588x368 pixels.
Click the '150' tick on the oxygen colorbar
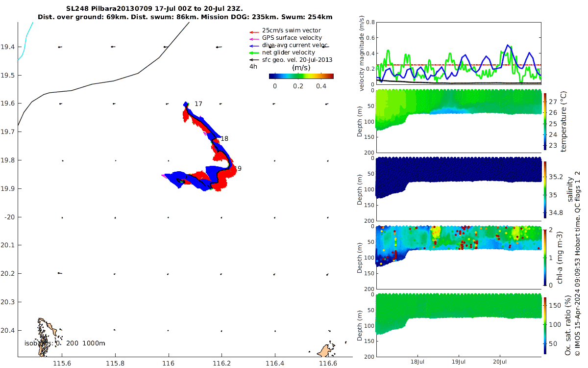click(555, 305)
